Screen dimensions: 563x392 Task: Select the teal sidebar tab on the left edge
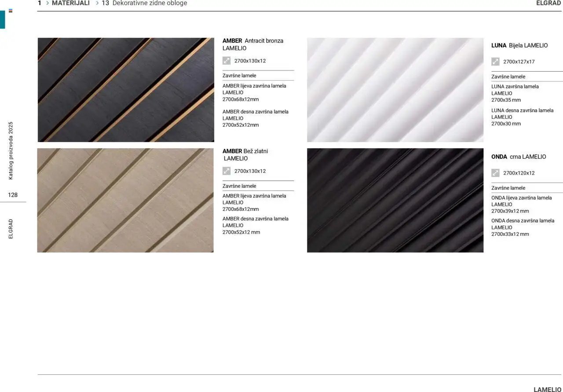click(x=3, y=19)
